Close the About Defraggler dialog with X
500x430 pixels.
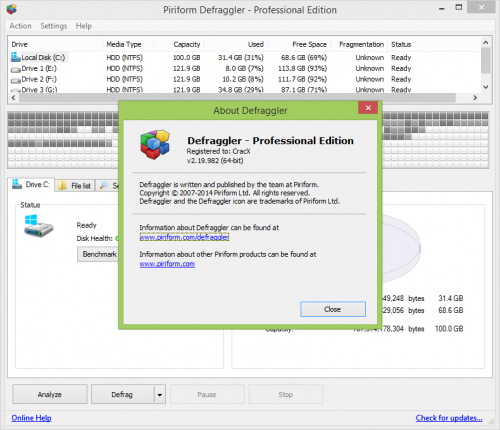pos(368,108)
